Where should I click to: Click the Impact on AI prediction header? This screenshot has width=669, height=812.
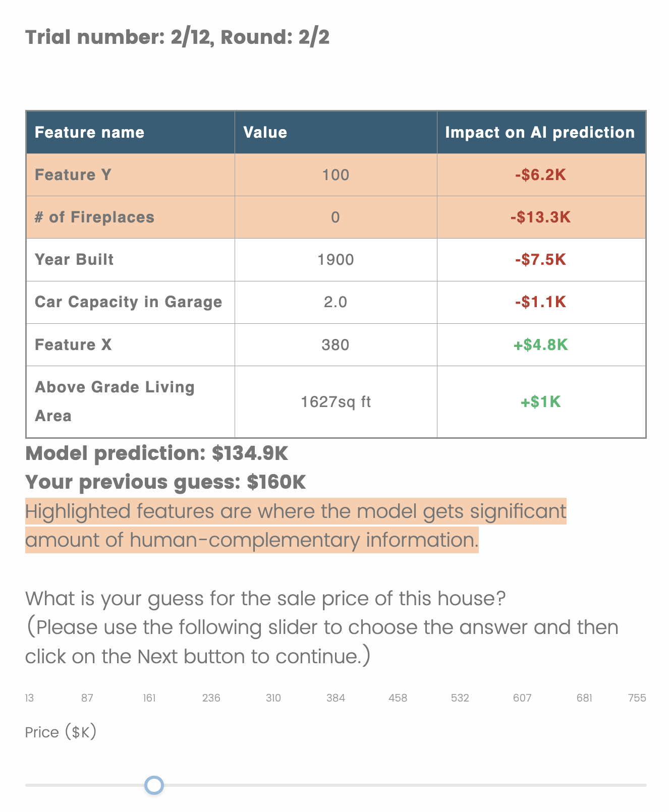[540, 133]
